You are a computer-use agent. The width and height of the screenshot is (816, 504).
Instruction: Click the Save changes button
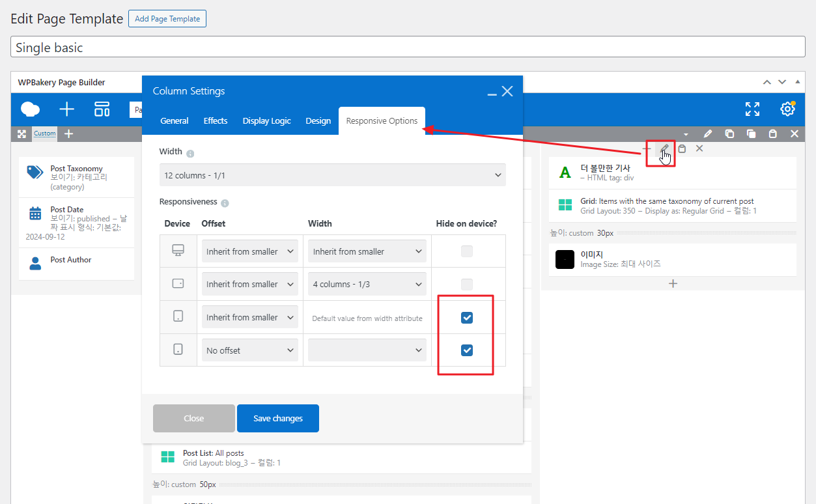click(x=278, y=419)
